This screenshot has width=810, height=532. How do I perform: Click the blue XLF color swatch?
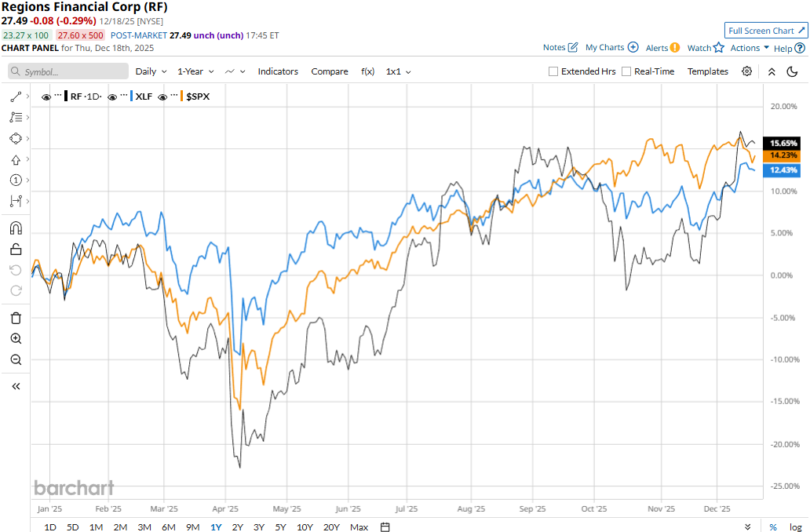click(132, 96)
